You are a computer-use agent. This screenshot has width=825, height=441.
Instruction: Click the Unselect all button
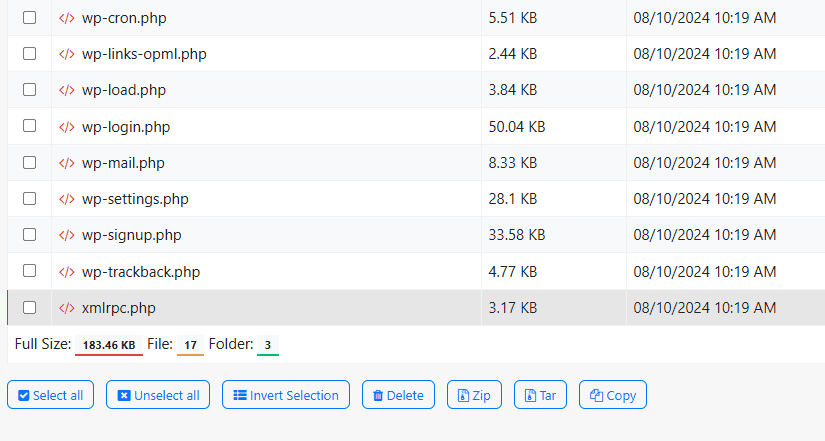158,395
